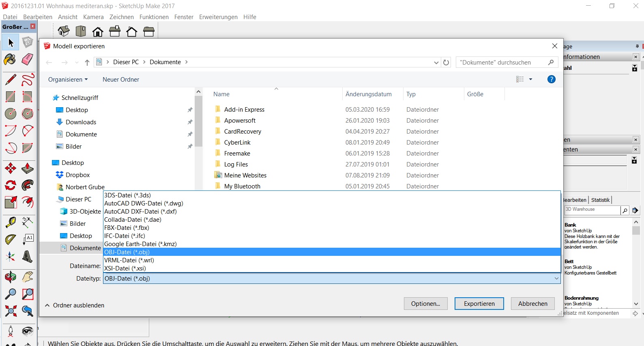The height and width of the screenshot is (346, 644).
Task: Show recent locations dropdown arrow
Action: point(77,62)
